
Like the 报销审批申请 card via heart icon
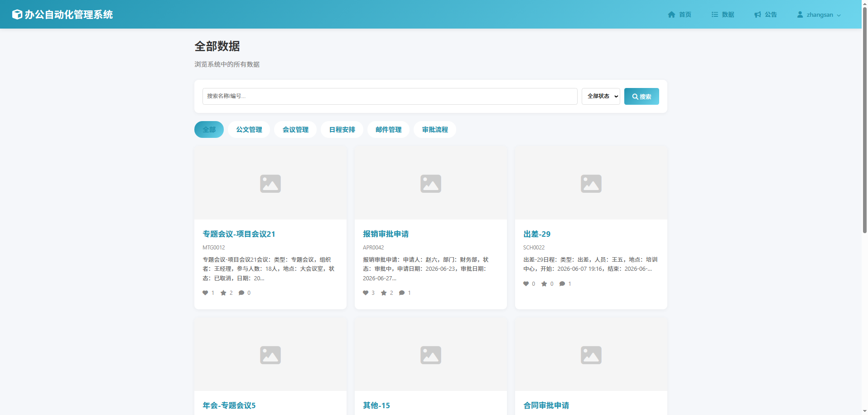point(366,293)
